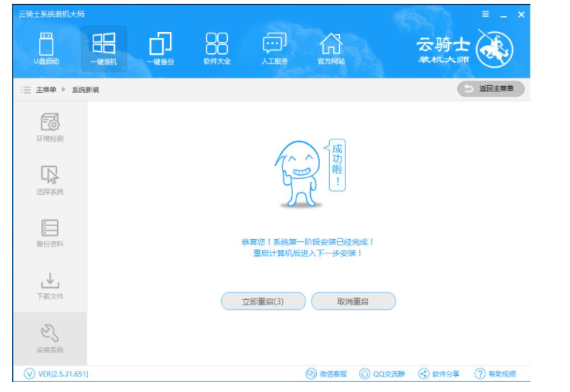570x392 pixels.
Task: Select the 一键装机 tab icon
Action: pyautogui.click(x=104, y=49)
